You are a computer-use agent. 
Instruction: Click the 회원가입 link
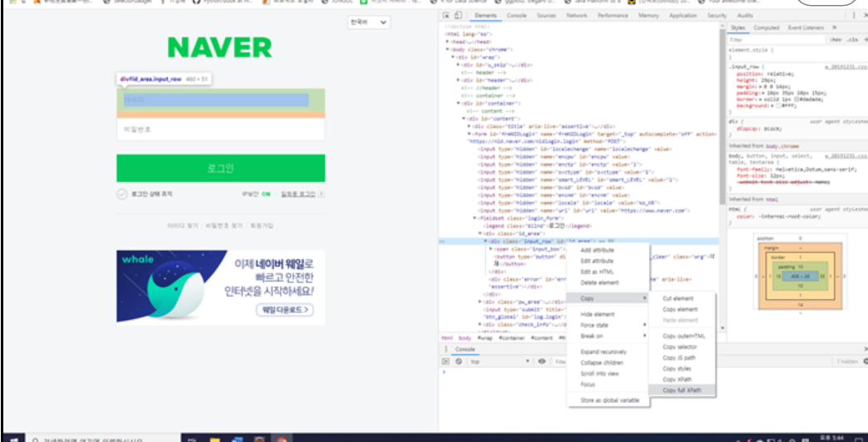[262, 226]
